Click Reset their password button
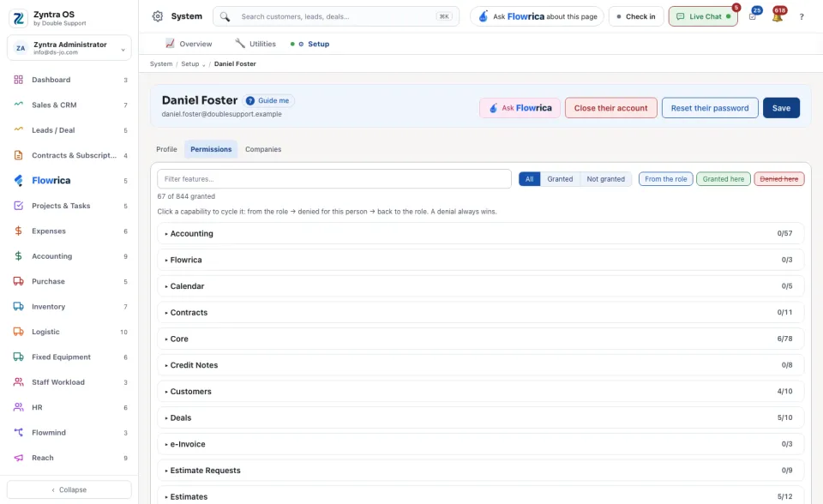The height and width of the screenshot is (504, 823). pyautogui.click(x=710, y=108)
